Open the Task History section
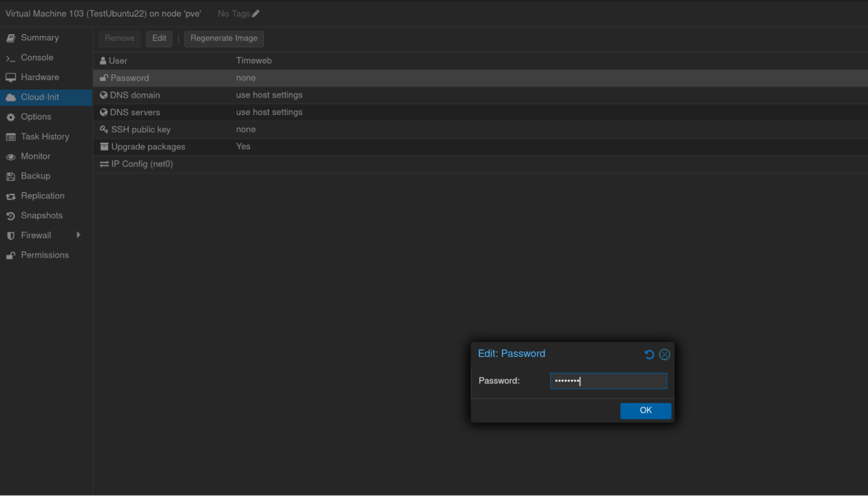The height and width of the screenshot is (496, 868). pos(45,137)
